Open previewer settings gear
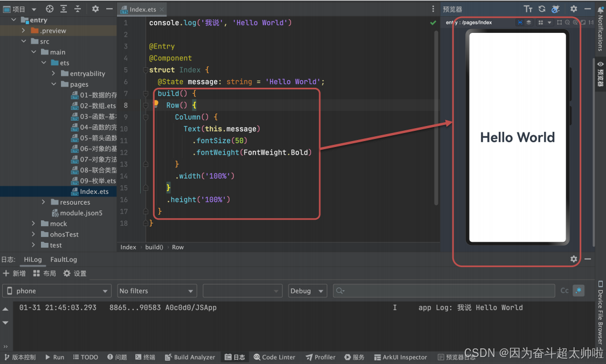606x364 pixels. (574, 9)
